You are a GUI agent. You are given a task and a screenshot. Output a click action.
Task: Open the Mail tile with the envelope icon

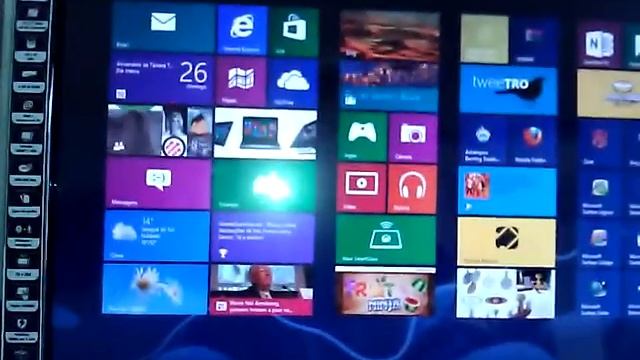point(163,28)
